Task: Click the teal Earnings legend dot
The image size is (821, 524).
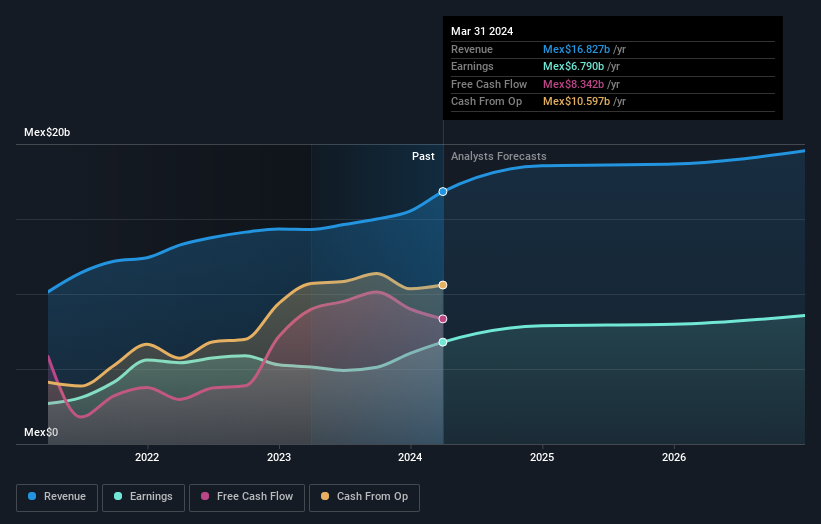Action: pyautogui.click(x=118, y=496)
